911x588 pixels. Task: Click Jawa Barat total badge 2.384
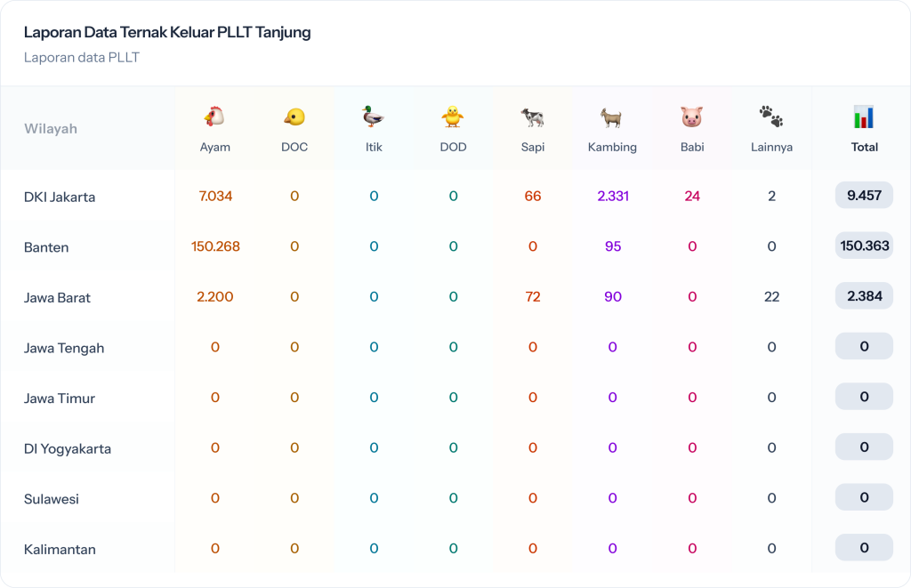[864, 296]
